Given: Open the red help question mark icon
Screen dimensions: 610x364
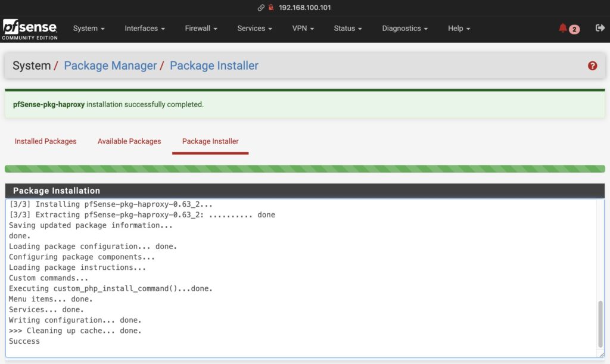Looking at the screenshot, I should [592, 66].
